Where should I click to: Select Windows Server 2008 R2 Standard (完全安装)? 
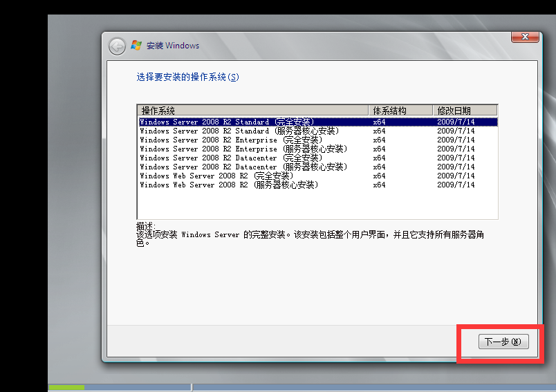pos(227,122)
